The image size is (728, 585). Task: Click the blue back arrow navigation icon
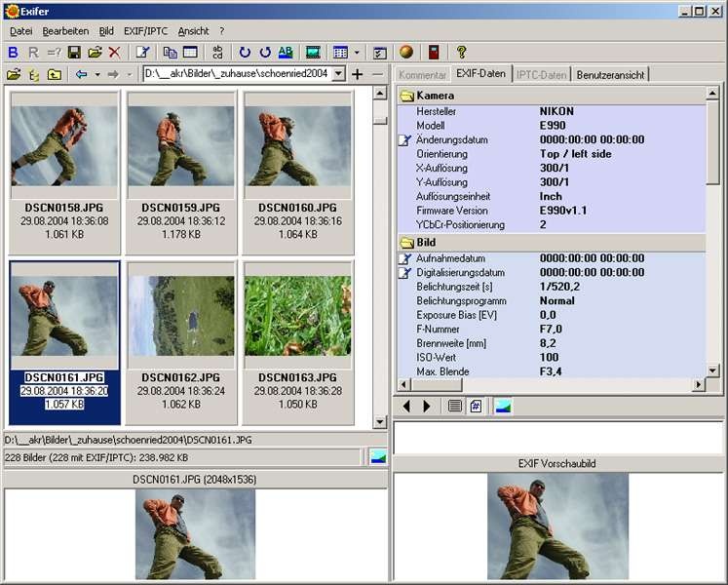click(x=81, y=74)
